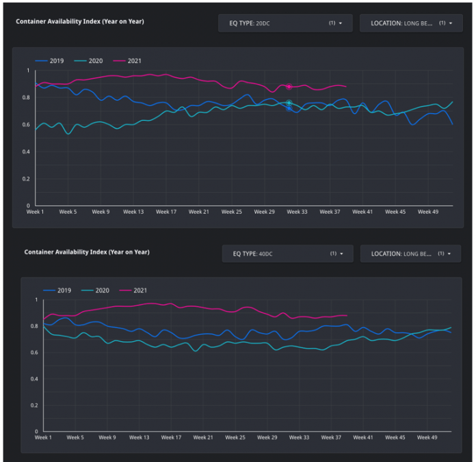
Task: Click the Week 37 label in the 20DC chart
Action: point(330,212)
